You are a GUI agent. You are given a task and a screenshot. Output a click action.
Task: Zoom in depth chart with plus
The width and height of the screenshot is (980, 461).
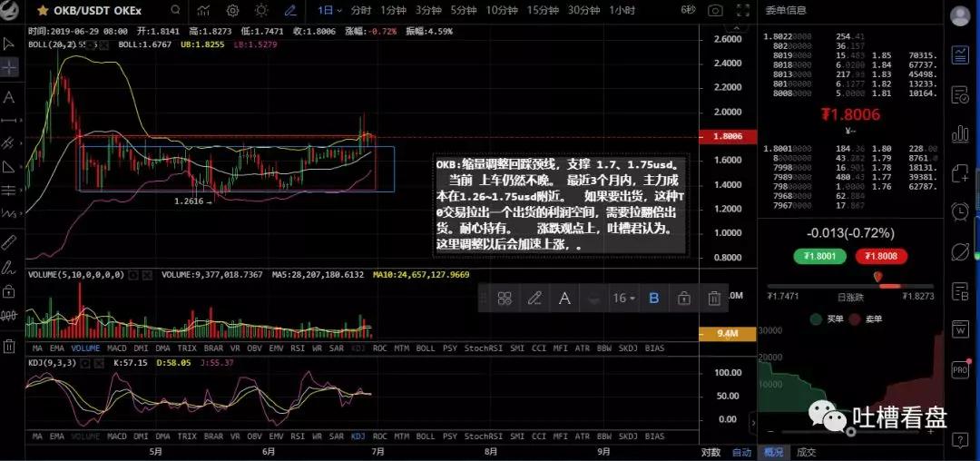930,431
